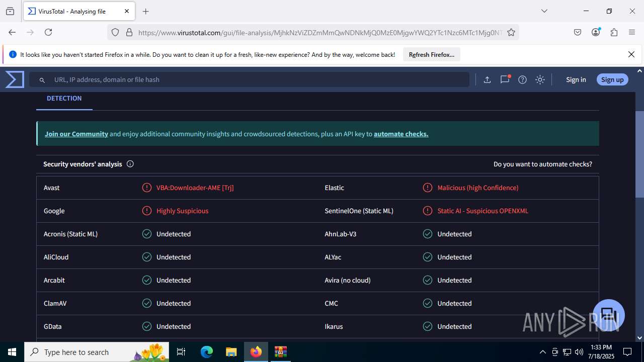Click the check icon in the Avira row
This screenshot has width=644, height=362.
[428, 280]
